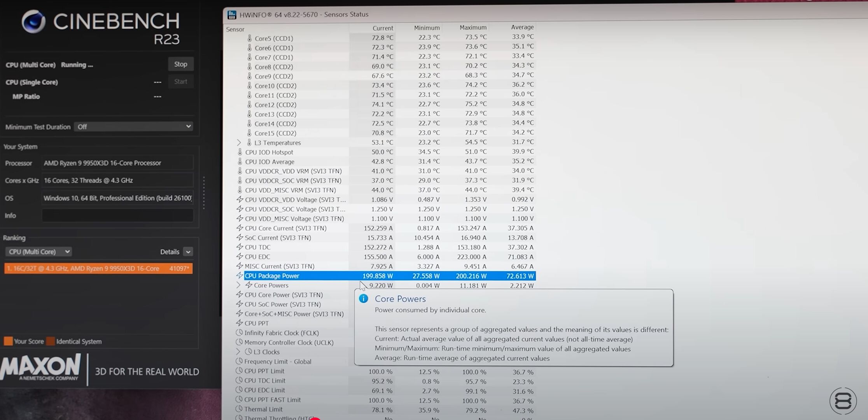
Task: Click the Start button for single core
Action: point(180,82)
